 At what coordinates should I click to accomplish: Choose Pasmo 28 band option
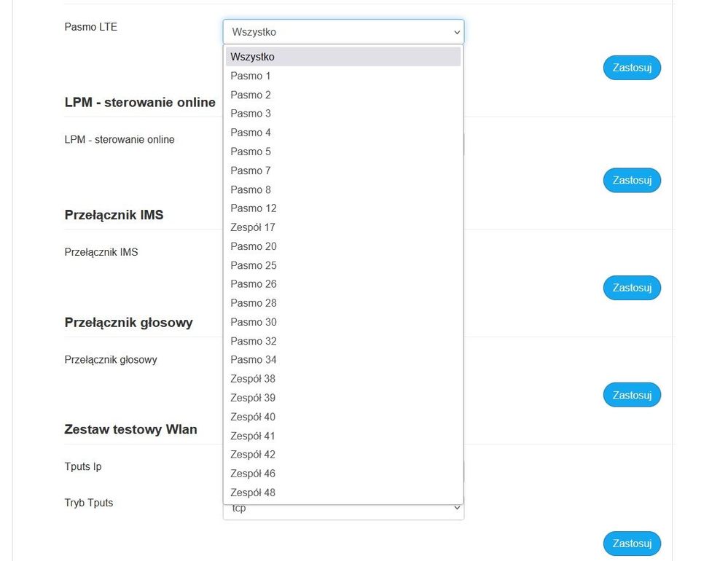pyautogui.click(x=254, y=303)
